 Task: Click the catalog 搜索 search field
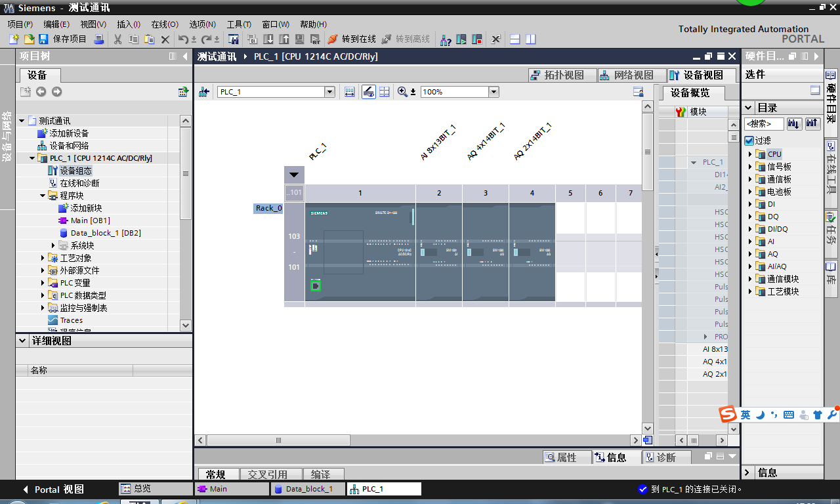[x=764, y=123]
